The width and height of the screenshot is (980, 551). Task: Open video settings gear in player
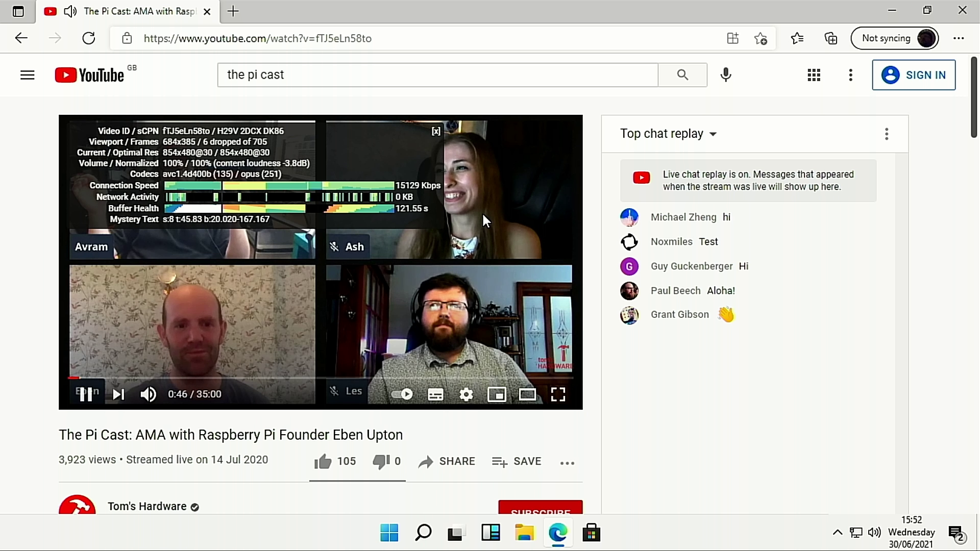466,394
